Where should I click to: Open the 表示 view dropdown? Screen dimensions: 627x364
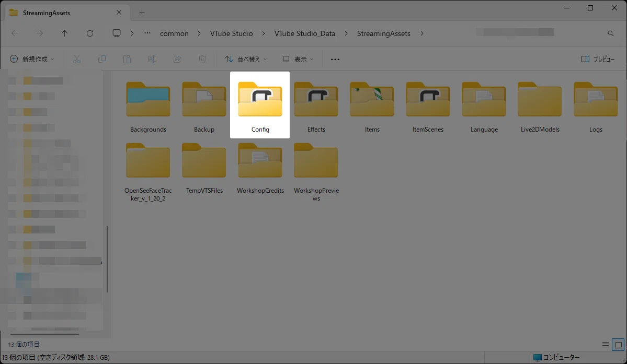click(298, 59)
